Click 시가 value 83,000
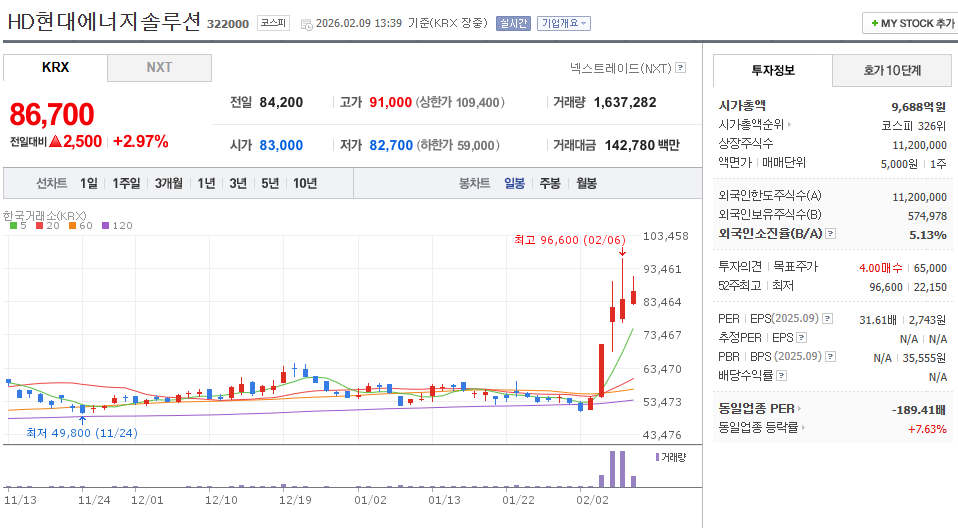Image resolution: width=958 pixels, height=528 pixels. click(281, 145)
